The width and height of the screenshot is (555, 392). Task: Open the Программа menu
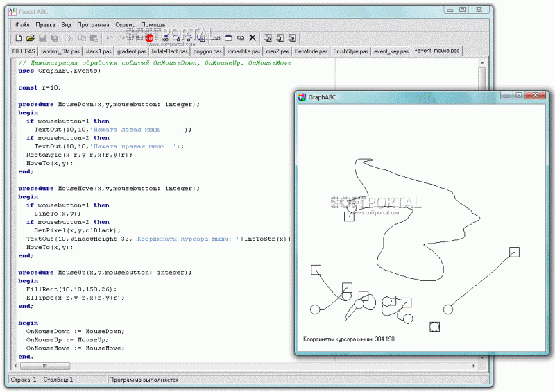click(94, 24)
